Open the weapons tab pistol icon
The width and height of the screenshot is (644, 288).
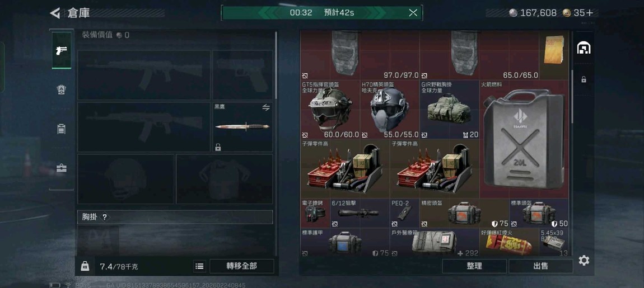[x=61, y=50]
